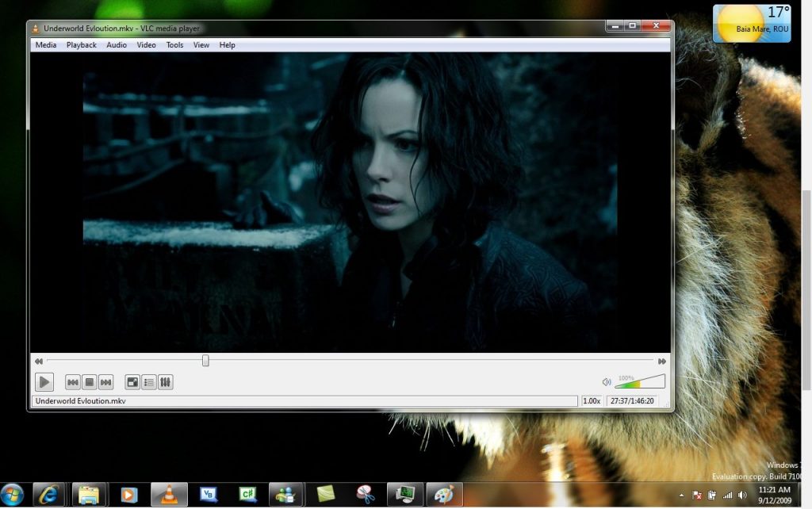Open the Media menu

(x=46, y=45)
